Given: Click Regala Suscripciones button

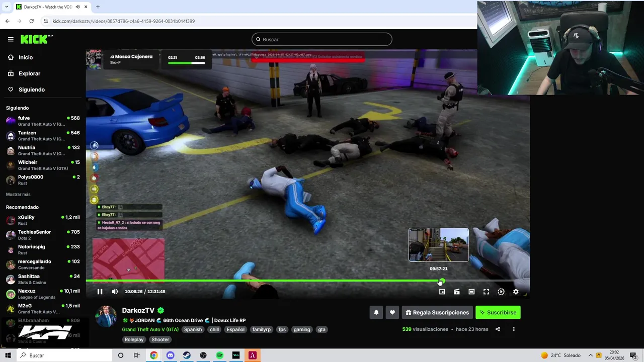Looking at the screenshot, I should (437, 312).
